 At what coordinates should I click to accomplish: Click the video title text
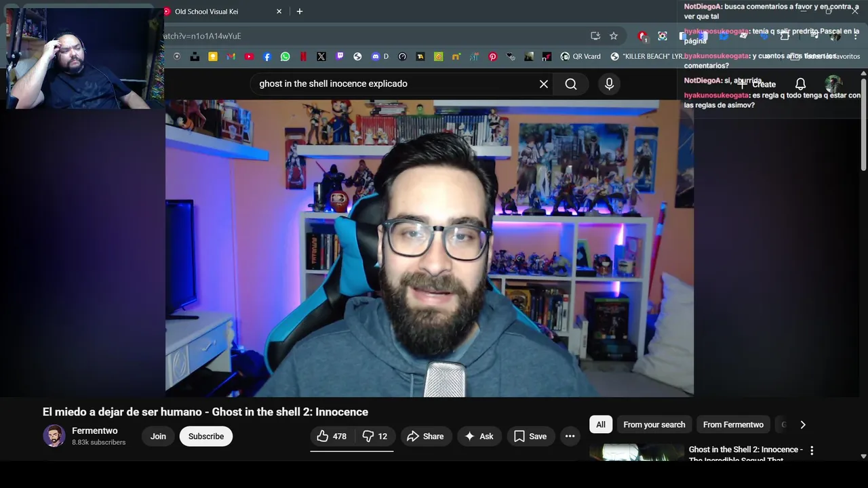[x=205, y=412]
